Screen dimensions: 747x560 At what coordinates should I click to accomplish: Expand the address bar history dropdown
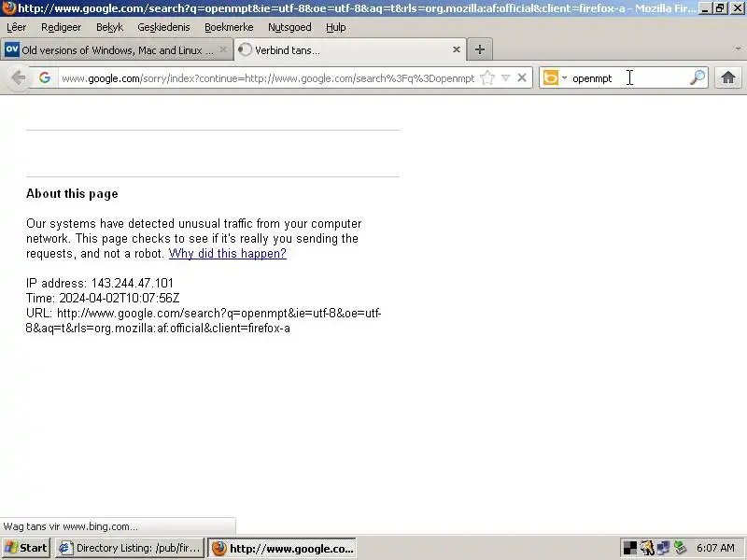tap(506, 77)
